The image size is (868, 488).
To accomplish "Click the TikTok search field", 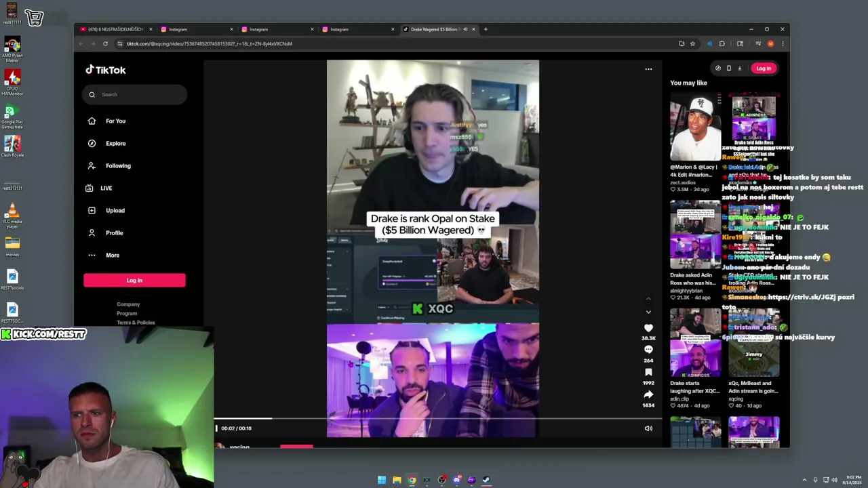I will [x=134, y=94].
